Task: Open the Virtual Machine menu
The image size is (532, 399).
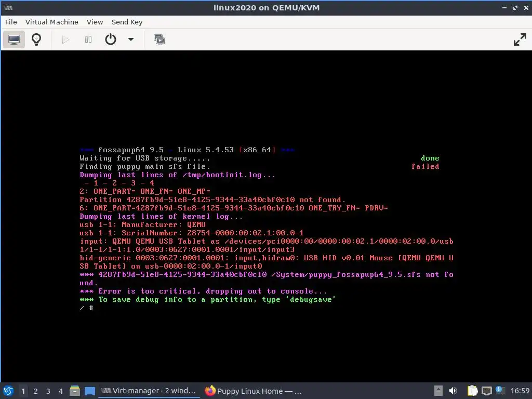Action: [51, 22]
